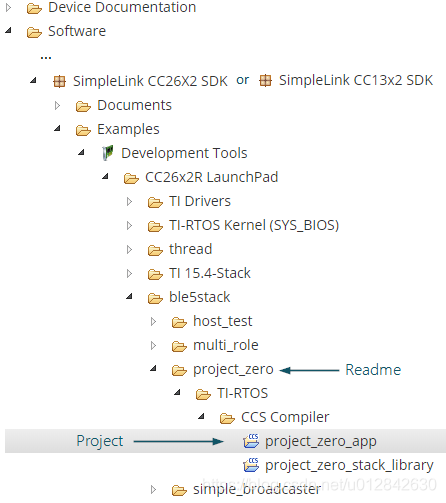Select the TI-RTOS label under project_zero
The width and height of the screenshot is (446, 503).
243,393
